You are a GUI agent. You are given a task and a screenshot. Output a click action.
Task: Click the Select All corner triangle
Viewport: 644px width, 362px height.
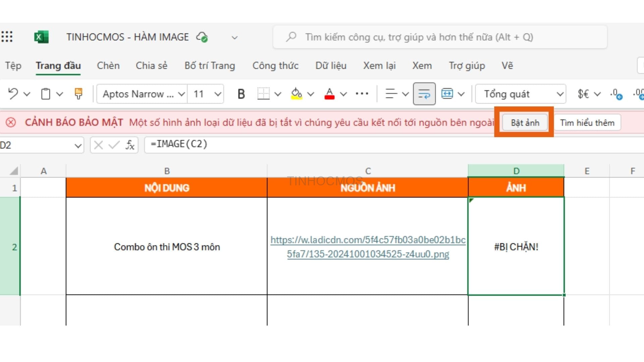pyautogui.click(x=13, y=171)
